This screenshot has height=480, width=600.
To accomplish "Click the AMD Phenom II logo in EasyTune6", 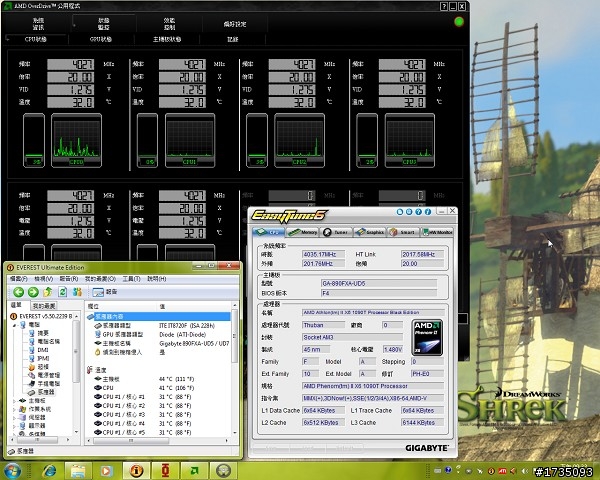I will click(x=427, y=338).
